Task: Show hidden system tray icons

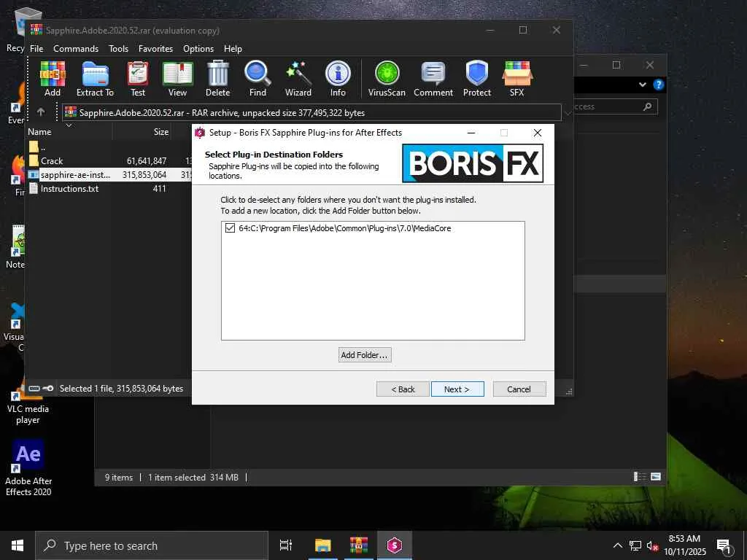Action: pos(617,545)
